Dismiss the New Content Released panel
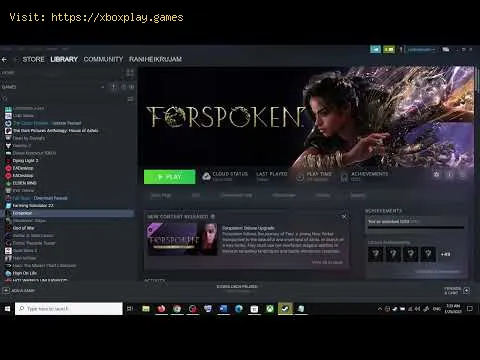Viewport: 480px width, 360px height. pyautogui.click(x=344, y=217)
